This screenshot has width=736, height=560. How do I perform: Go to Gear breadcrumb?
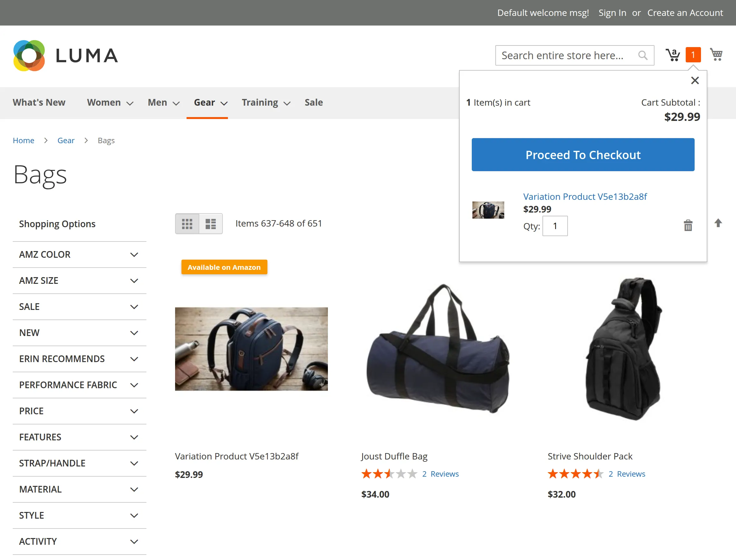coord(66,140)
